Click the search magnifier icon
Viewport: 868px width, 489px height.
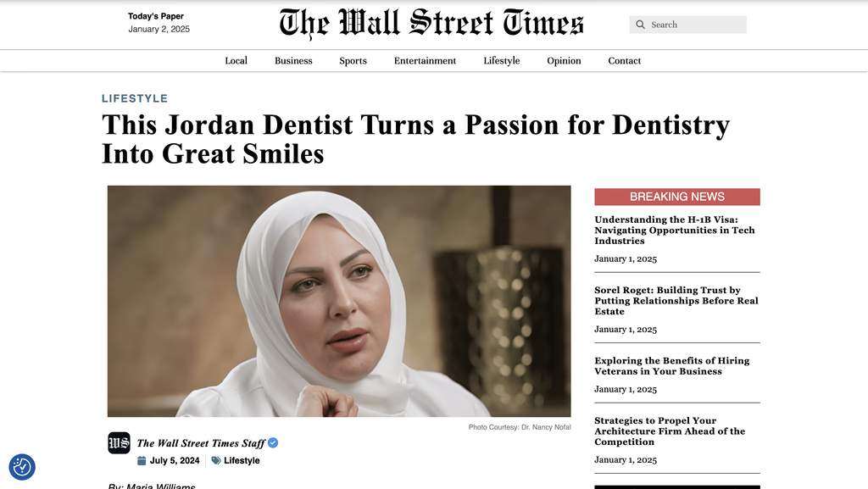(x=640, y=25)
